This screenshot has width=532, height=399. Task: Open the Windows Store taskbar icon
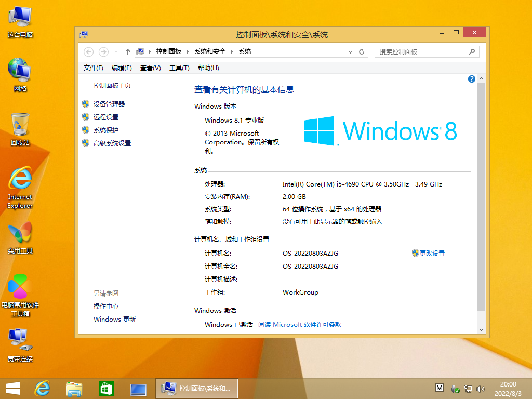point(106,389)
